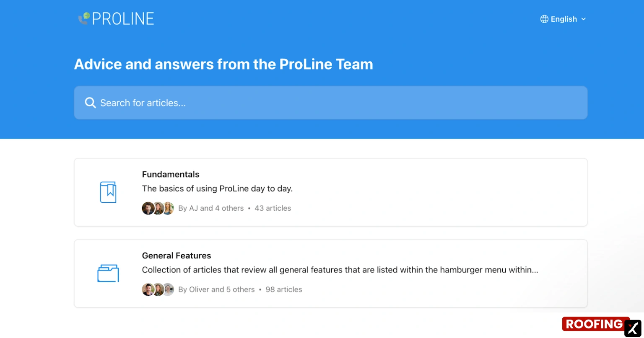Expand the chevron next to English
The width and height of the screenshot is (644, 338).
(584, 19)
